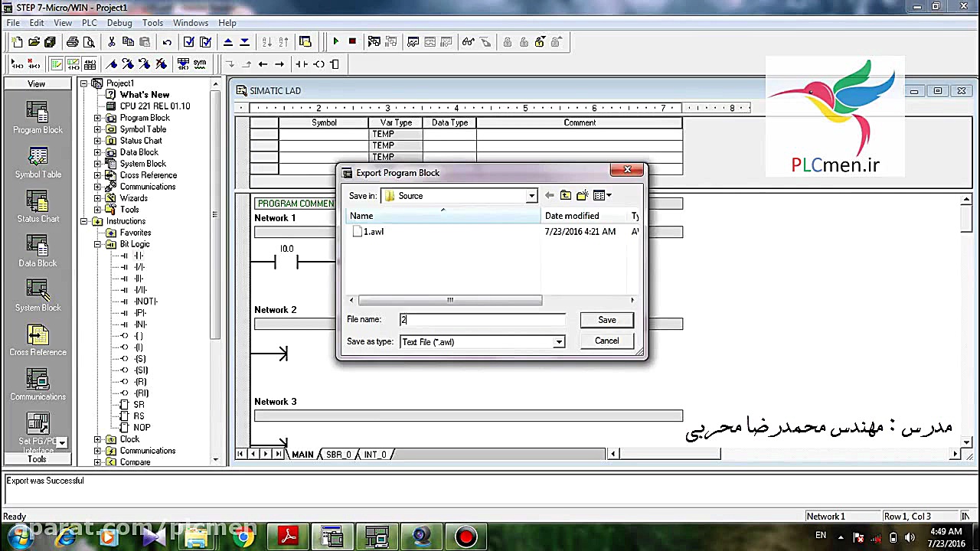Open Symbol Table in the View bar
Image resolution: width=980 pixels, height=551 pixels.
coord(38,161)
